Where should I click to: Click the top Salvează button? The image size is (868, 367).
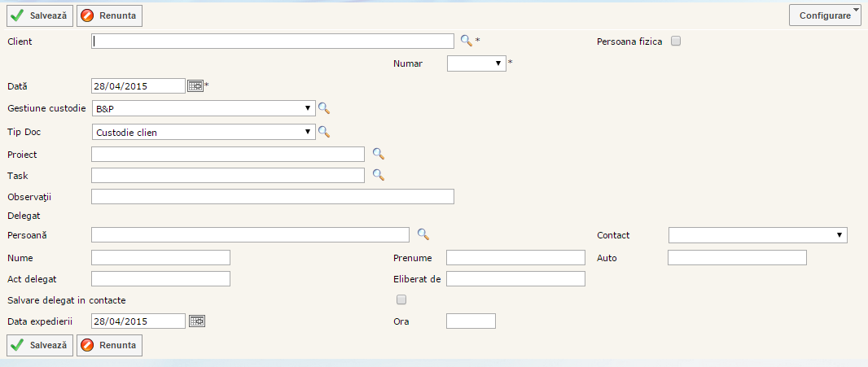coord(40,15)
